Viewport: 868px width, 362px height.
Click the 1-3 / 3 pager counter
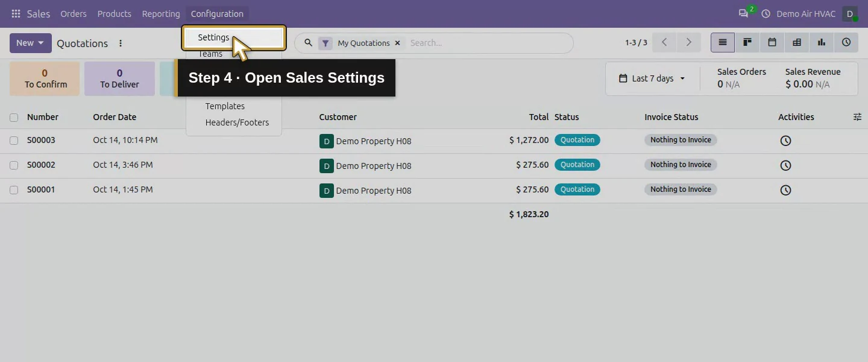pos(636,43)
